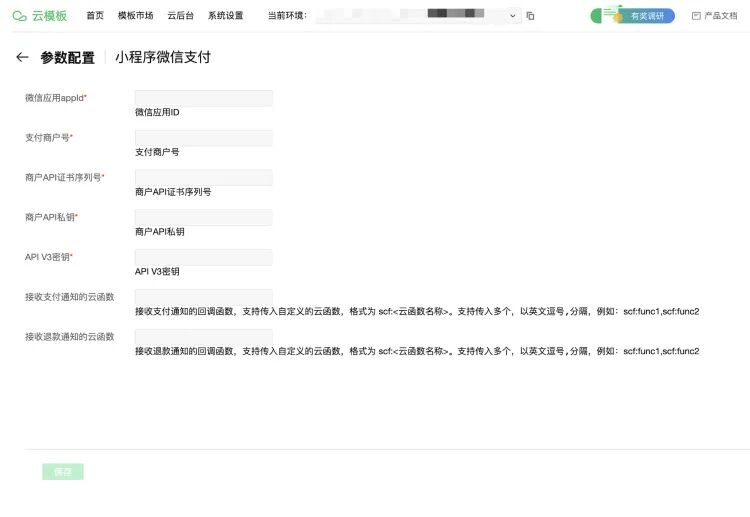Click the 接收支付通知的云函数 input field
750x517 pixels.
pos(204,297)
